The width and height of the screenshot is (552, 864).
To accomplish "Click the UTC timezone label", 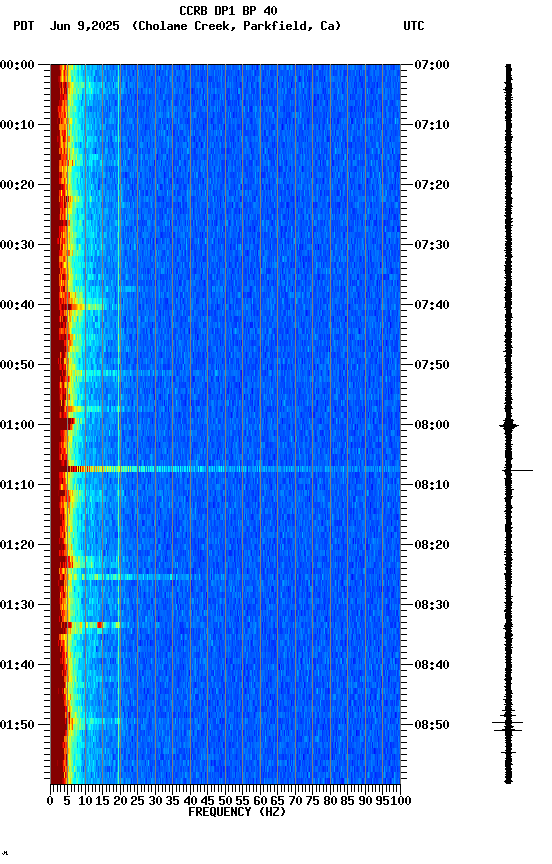I will point(414,26).
